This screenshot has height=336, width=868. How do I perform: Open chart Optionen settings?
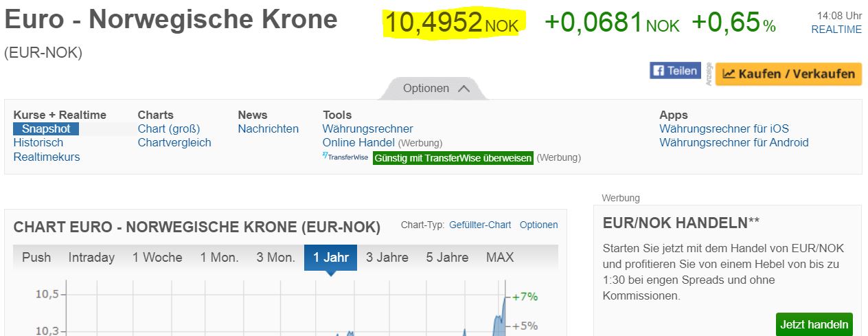click(x=538, y=225)
